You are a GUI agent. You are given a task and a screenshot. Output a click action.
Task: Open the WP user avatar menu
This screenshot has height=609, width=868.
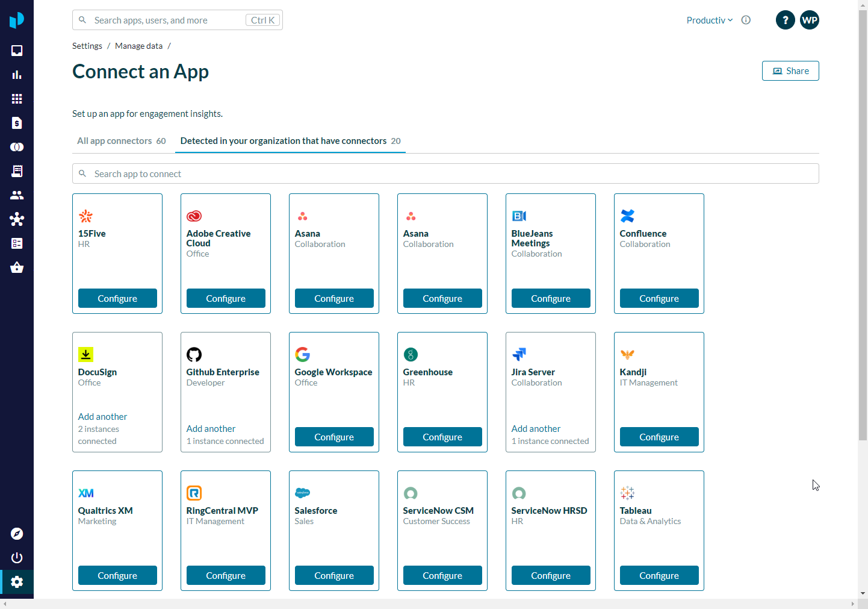point(810,20)
